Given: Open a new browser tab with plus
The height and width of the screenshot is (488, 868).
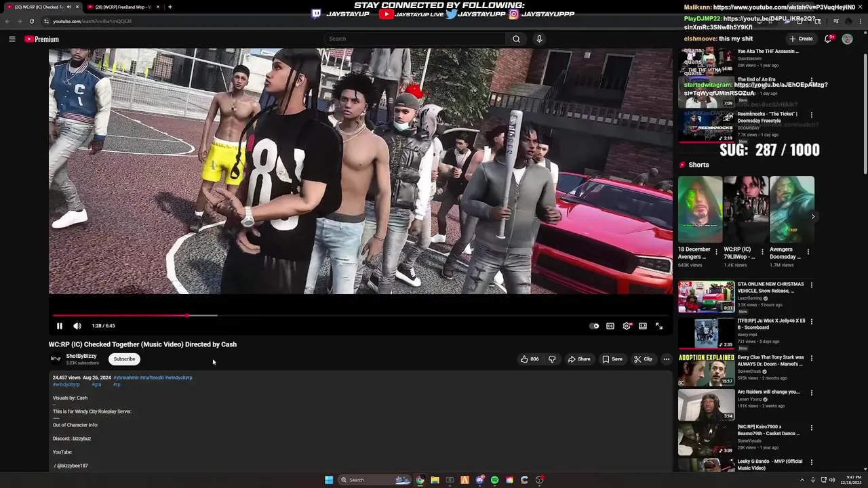Looking at the screenshot, I should coord(170,7).
